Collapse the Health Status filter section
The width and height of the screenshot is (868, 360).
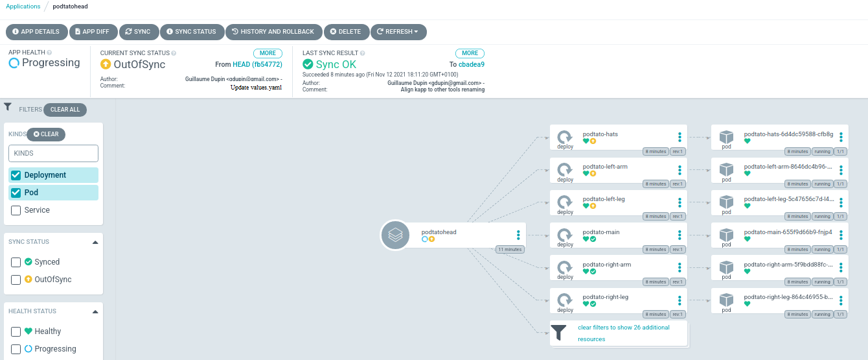tap(95, 311)
